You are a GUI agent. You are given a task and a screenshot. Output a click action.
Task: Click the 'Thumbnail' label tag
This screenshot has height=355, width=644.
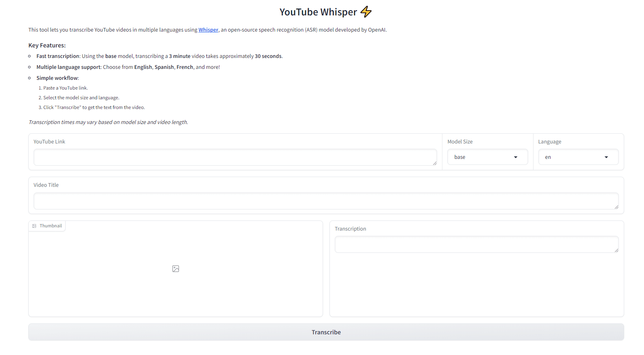(x=47, y=226)
